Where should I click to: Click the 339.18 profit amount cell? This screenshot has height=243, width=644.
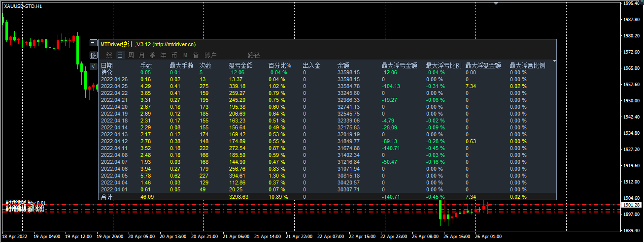coord(237,86)
